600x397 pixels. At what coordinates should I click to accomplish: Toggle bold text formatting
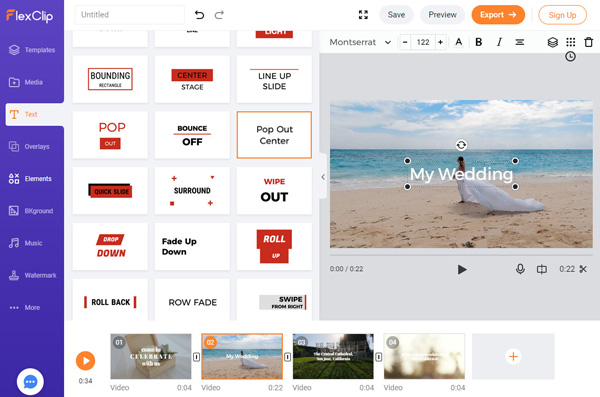478,42
